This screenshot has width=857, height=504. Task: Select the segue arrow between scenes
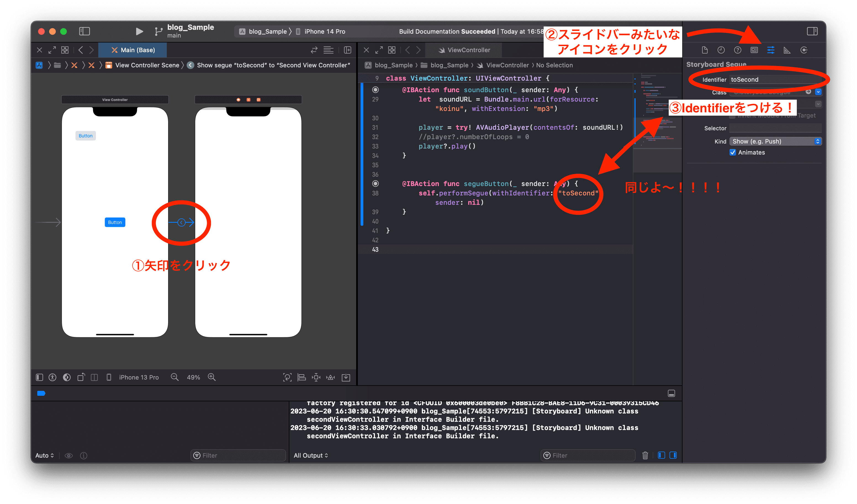(x=181, y=222)
